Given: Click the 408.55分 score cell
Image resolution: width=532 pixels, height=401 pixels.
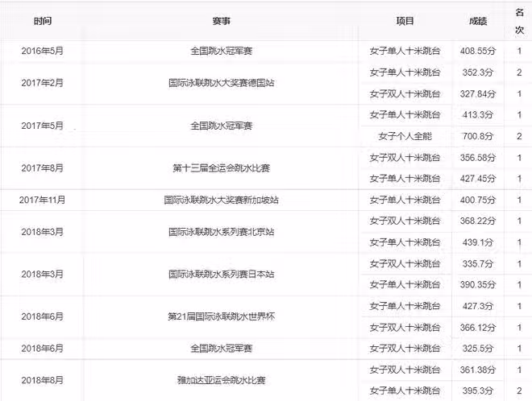Looking at the screenshot, I should pyautogui.click(x=477, y=51).
